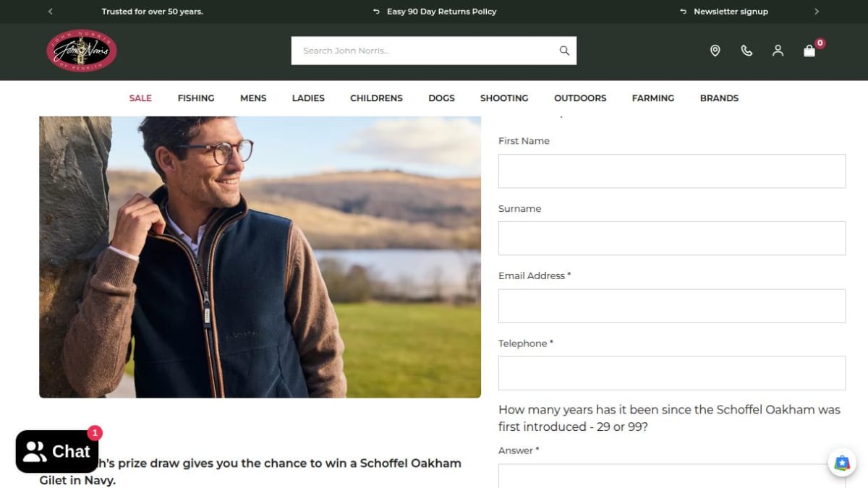Open the Shopify Chat widget
868x488 pixels.
56,452
